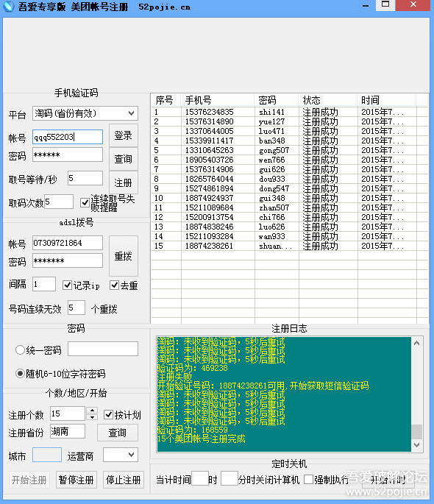Click the 时间 column header
The width and height of the screenshot is (434, 504).
tap(387, 100)
